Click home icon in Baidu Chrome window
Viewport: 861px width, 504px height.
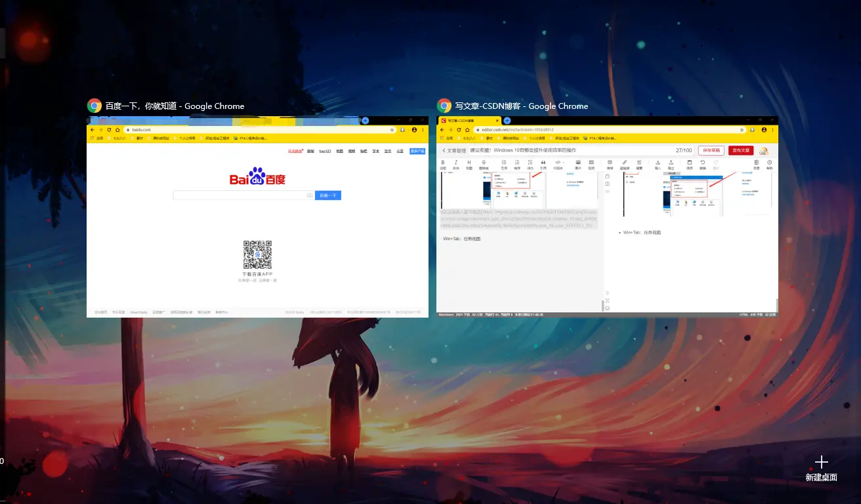point(117,130)
